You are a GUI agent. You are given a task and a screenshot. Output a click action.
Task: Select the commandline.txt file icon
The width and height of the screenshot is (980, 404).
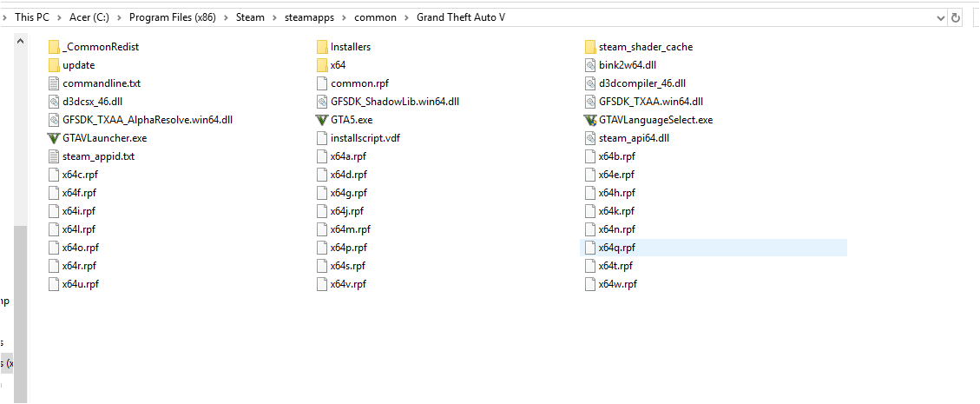click(x=54, y=83)
